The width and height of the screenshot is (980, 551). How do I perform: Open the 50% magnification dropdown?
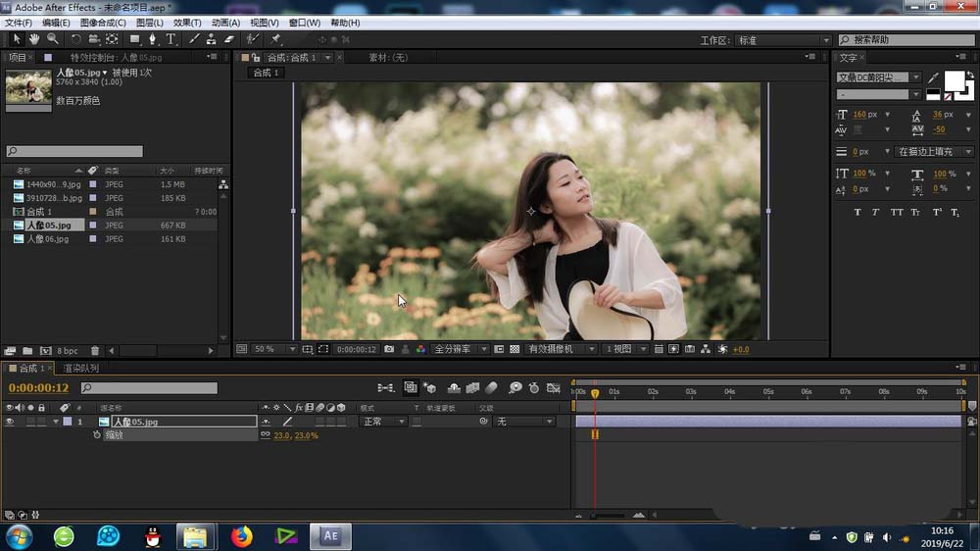272,349
